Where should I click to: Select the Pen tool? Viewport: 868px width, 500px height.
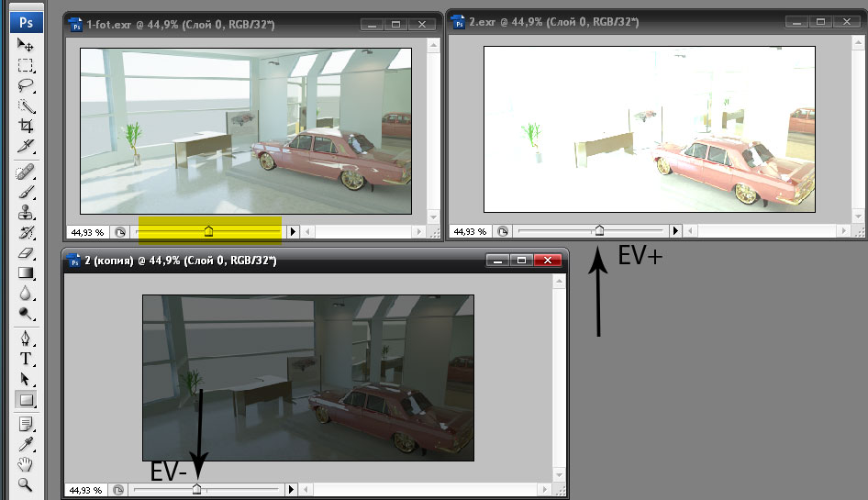pos(27,339)
